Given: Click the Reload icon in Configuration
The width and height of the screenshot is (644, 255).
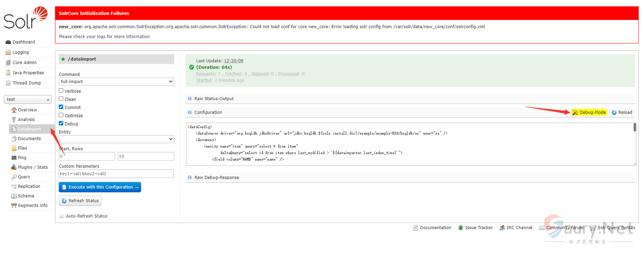Looking at the screenshot, I should tap(614, 113).
